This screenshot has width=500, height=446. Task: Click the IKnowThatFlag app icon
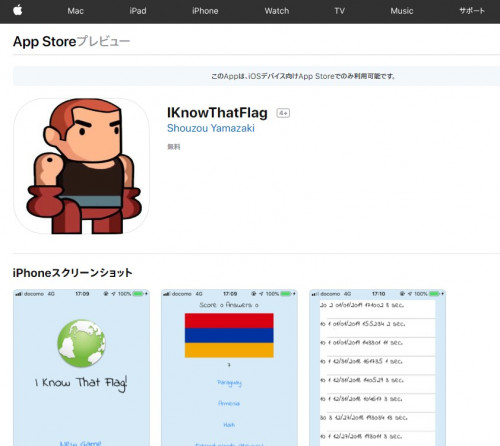click(81, 166)
